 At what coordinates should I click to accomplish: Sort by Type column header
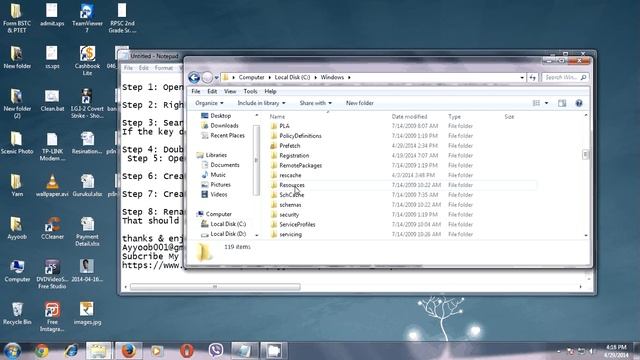pos(454,117)
